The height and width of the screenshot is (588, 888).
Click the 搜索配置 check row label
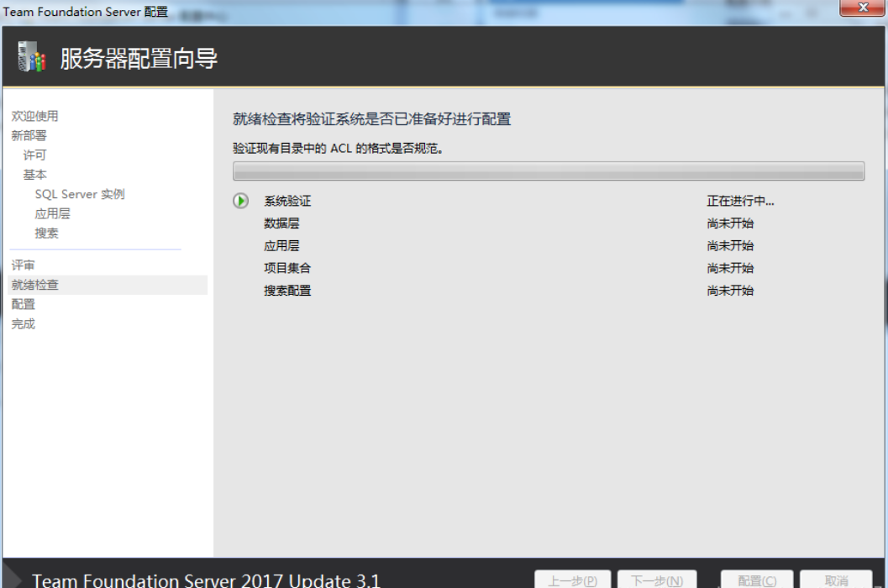point(287,291)
